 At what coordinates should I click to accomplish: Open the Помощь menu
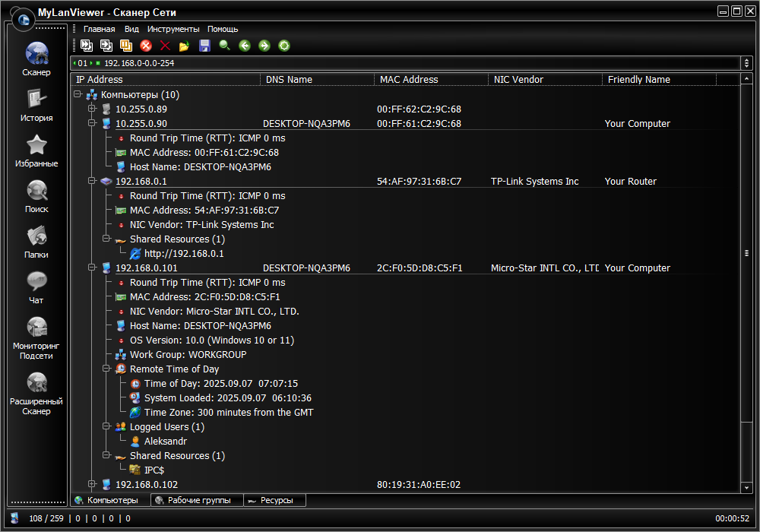point(223,29)
